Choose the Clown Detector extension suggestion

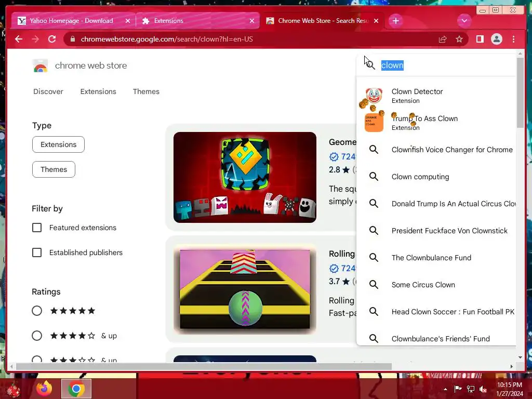tap(436, 96)
